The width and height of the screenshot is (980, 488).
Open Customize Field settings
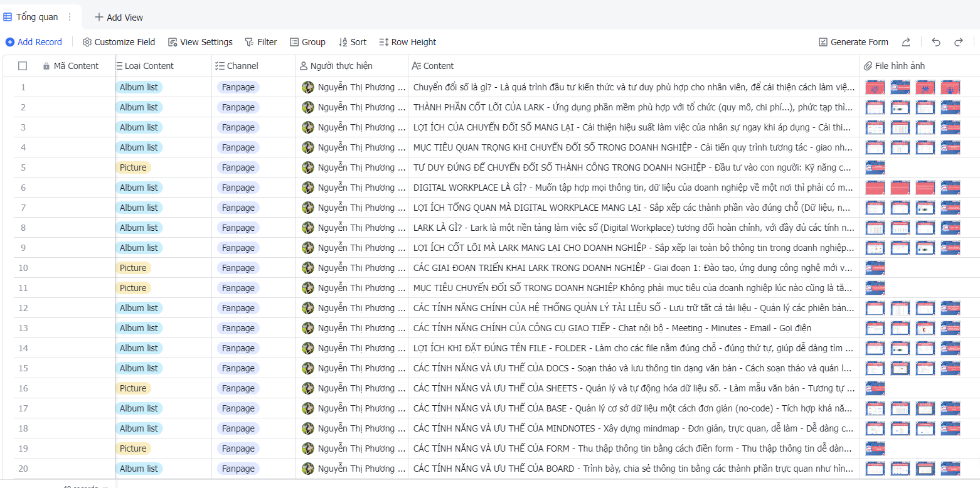119,42
